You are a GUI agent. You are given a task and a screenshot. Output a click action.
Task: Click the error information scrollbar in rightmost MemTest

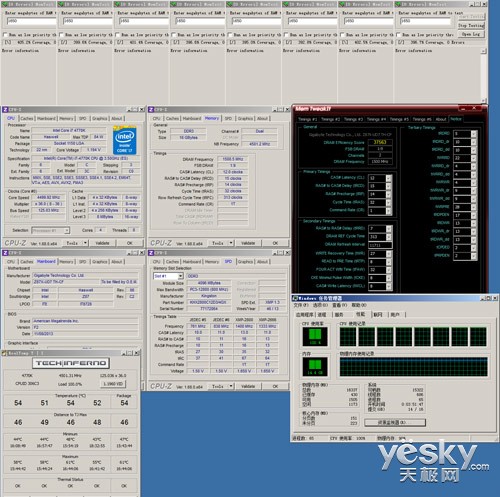pyautogui.click(x=484, y=75)
